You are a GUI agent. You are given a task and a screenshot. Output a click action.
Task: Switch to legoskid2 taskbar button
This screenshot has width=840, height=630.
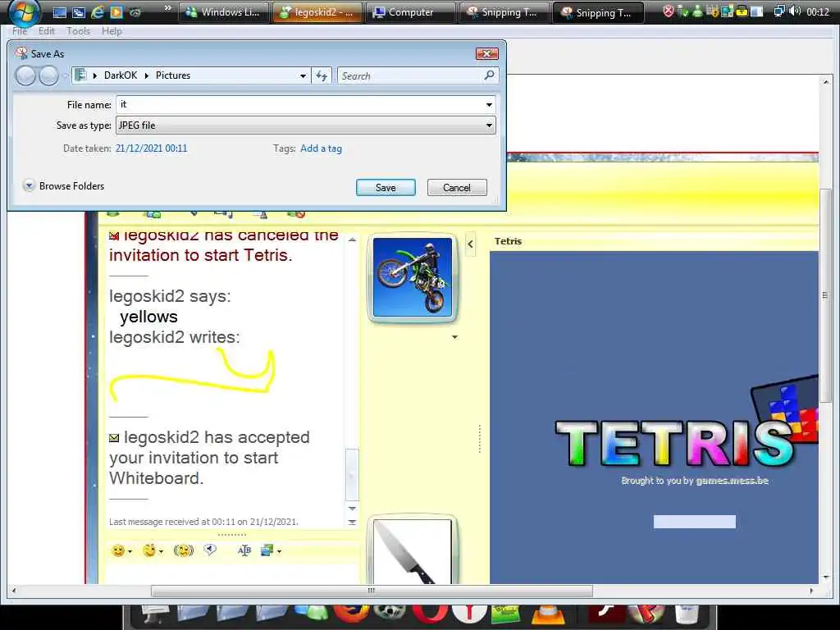coord(317,12)
